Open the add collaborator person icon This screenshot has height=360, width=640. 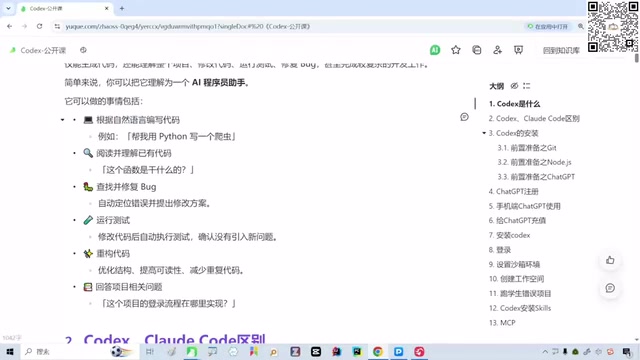497,50
